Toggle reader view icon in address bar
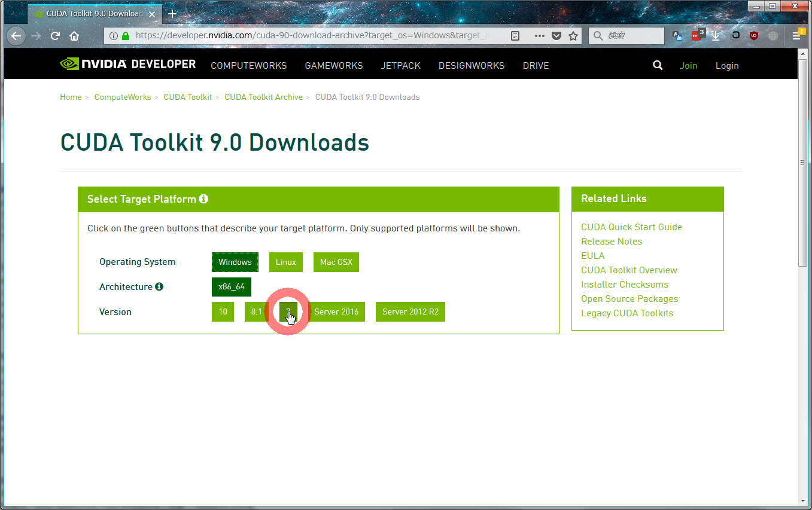 pyautogui.click(x=515, y=36)
